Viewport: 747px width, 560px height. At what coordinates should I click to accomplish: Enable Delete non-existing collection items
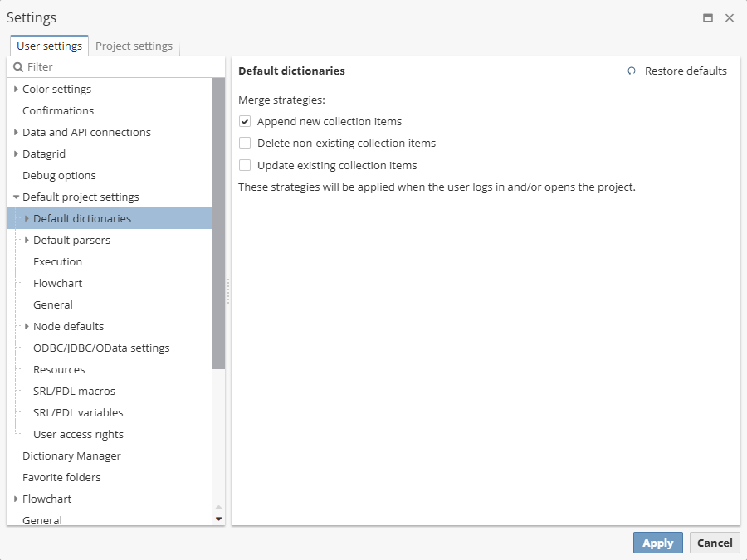click(x=245, y=142)
